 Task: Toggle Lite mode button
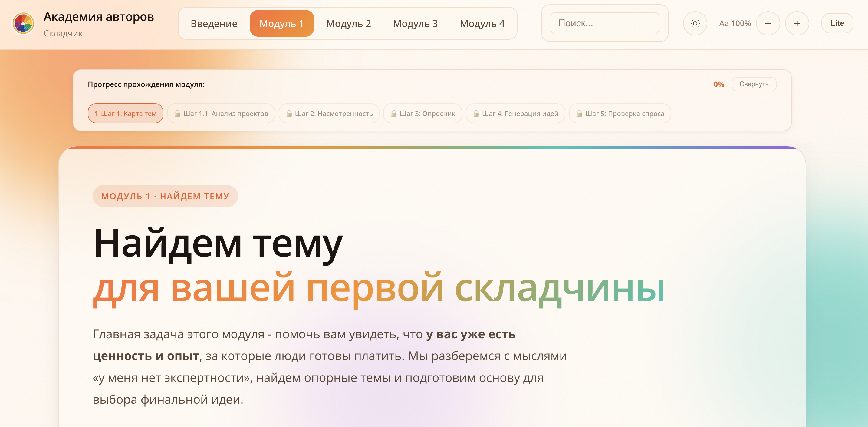tap(837, 23)
